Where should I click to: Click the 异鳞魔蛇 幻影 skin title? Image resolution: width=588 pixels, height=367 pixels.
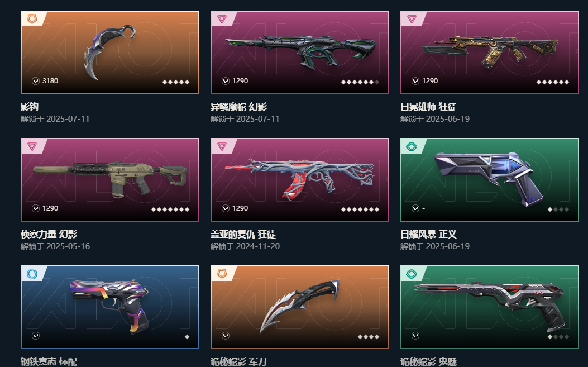pyautogui.click(x=238, y=107)
